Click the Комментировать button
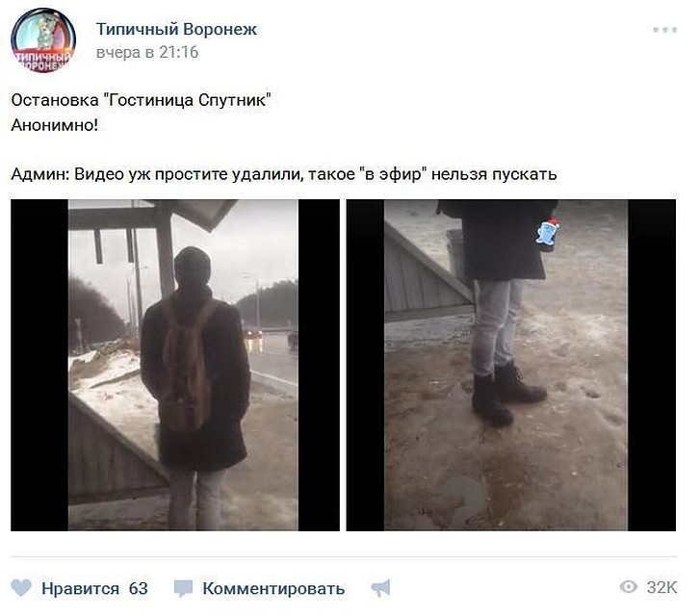The height and width of the screenshot is (616, 700). [x=273, y=588]
